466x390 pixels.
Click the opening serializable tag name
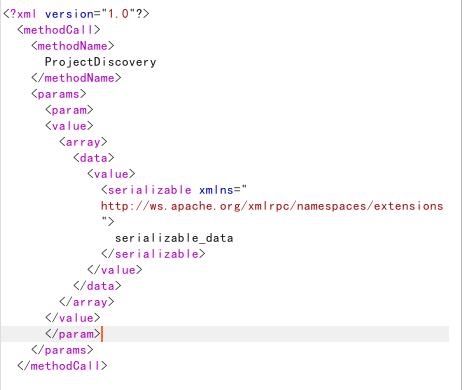(150, 190)
